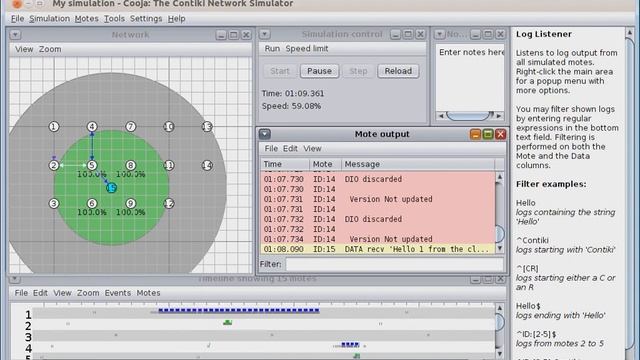Select 01:07.730 DIO discarded log row
This screenshot has height=360, width=640.
click(378, 179)
